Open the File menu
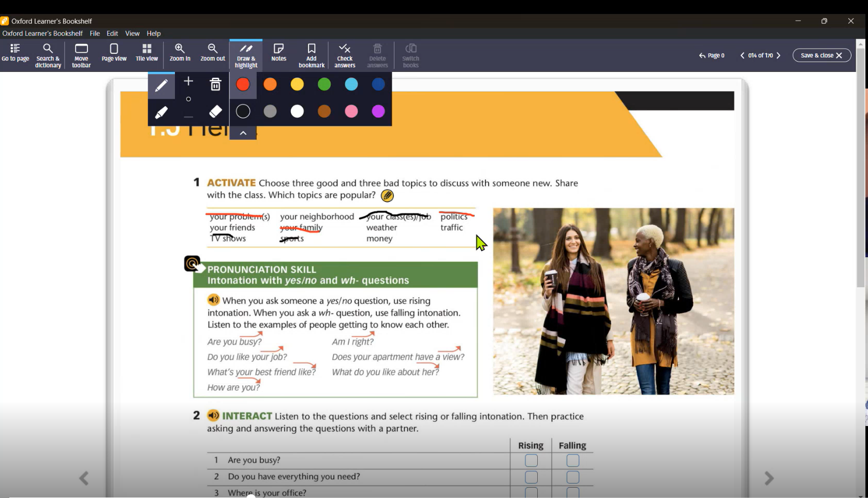 coord(95,33)
